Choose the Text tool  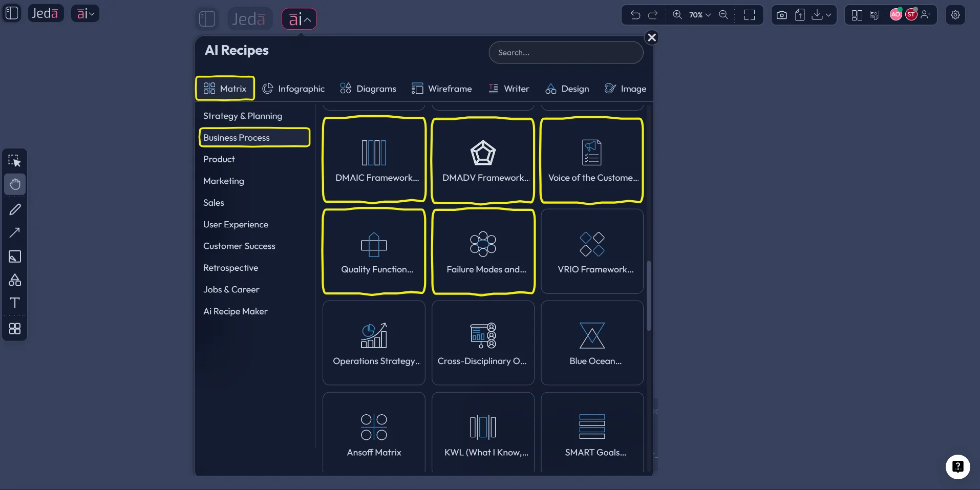click(15, 303)
